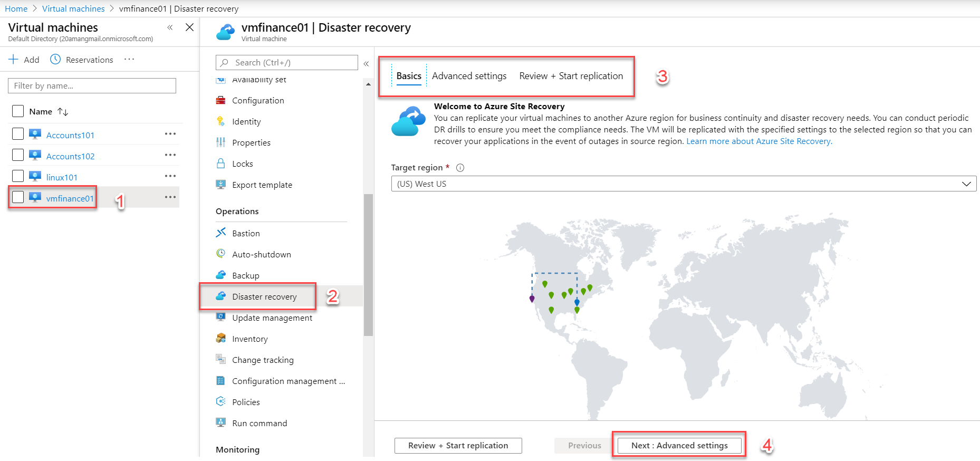
Task: Sort the list by Name arrows
Action: coord(63,111)
